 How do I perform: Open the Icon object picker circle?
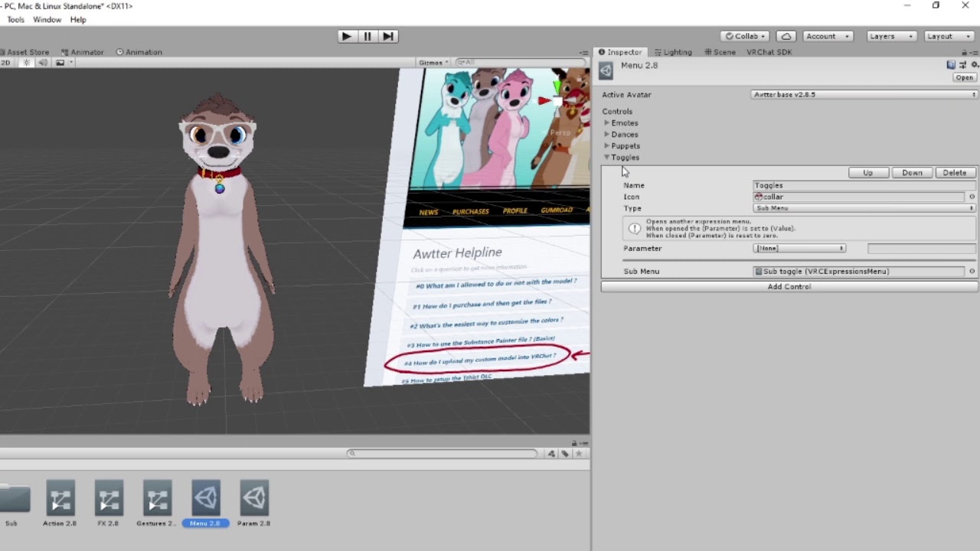pos(972,197)
